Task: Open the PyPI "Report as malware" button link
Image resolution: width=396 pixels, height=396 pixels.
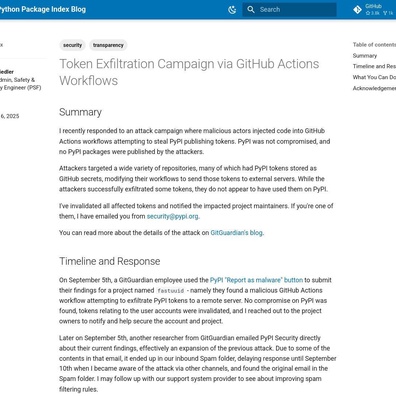Action: coord(256,280)
